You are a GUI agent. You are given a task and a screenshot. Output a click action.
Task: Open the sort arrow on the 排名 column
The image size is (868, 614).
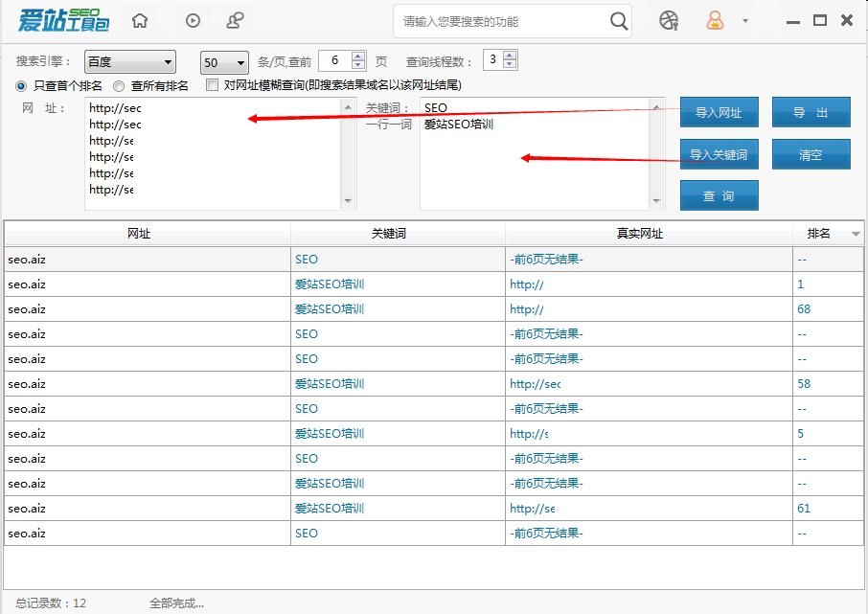click(856, 233)
